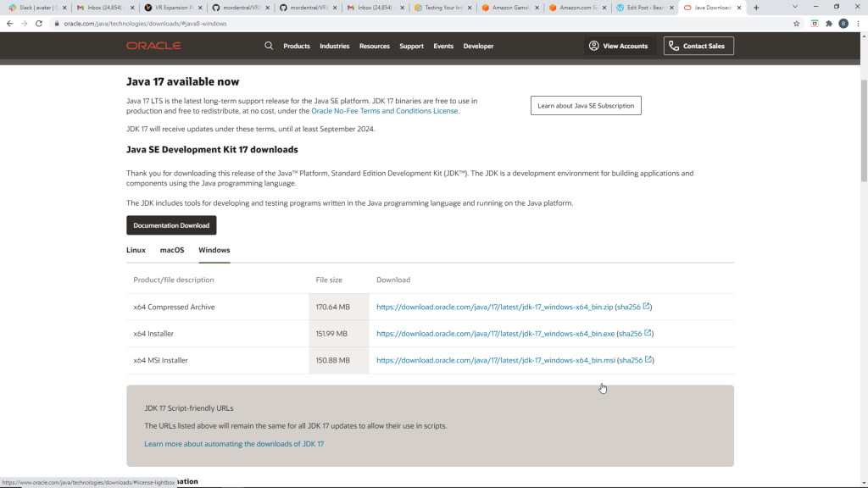Click Learn about Java SE Subscription
This screenshot has height=488, width=868.
tap(586, 106)
